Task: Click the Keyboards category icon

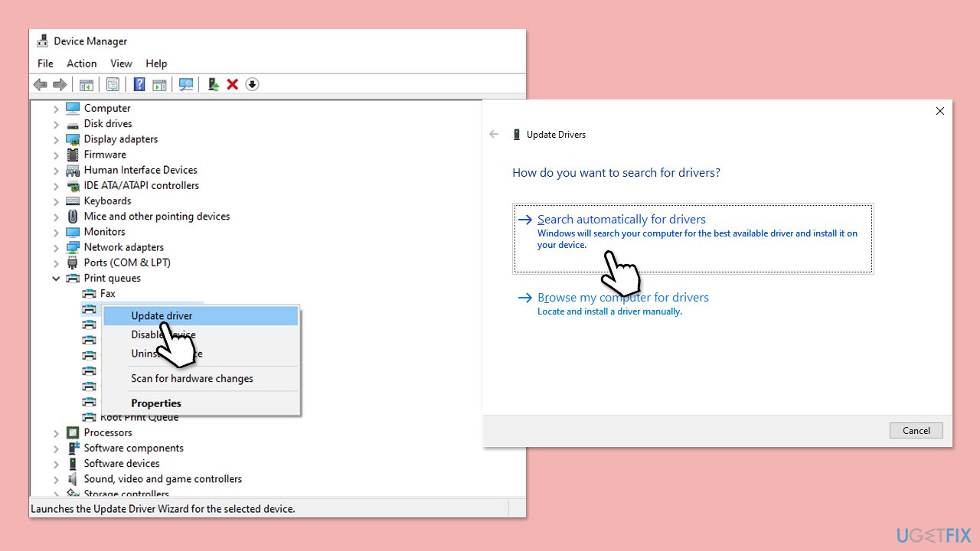Action: (73, 201)
